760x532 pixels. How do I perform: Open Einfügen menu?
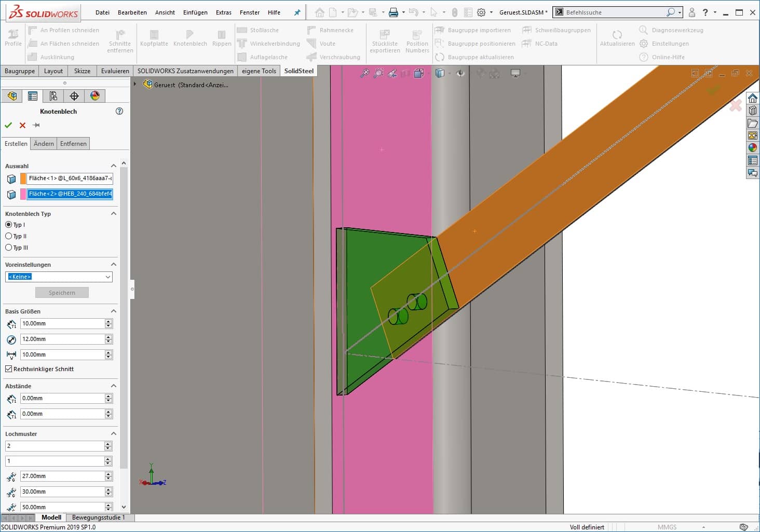click(195, 12)
